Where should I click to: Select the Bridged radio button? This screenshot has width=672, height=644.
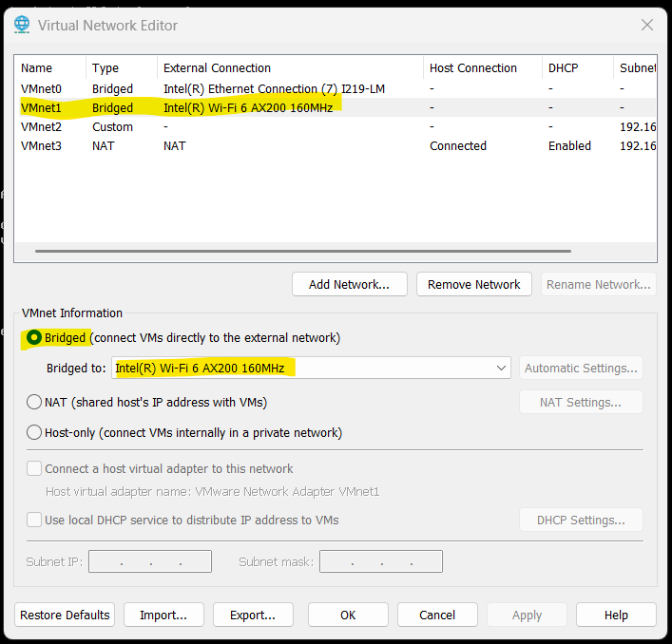click(34, 337)
